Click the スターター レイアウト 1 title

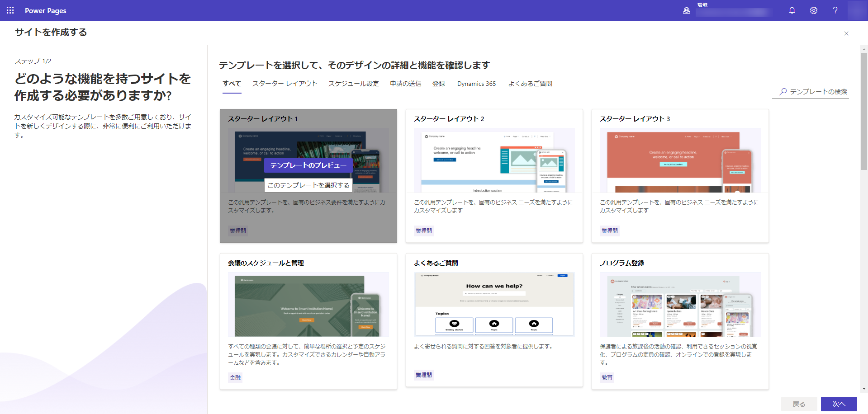point(263,119)
